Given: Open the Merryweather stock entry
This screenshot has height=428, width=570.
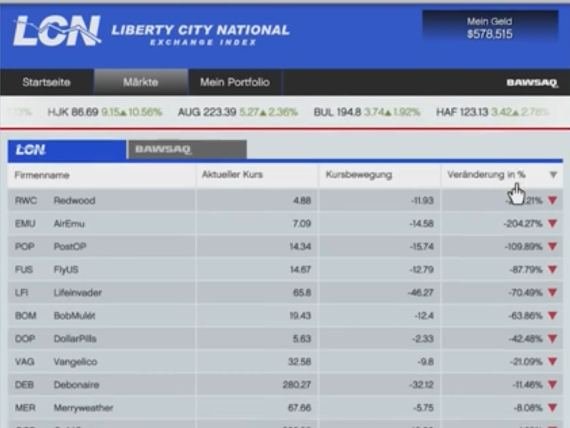Looking at the screenshot, I should click(x=285, y=408).
